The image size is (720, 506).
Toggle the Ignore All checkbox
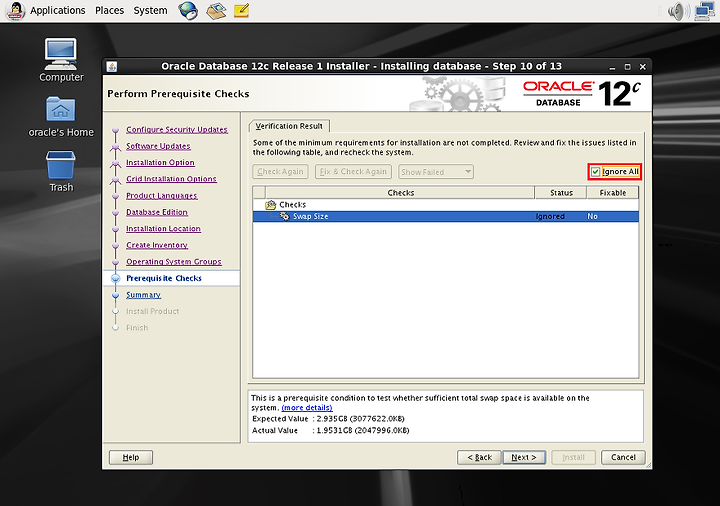point(595,172)
